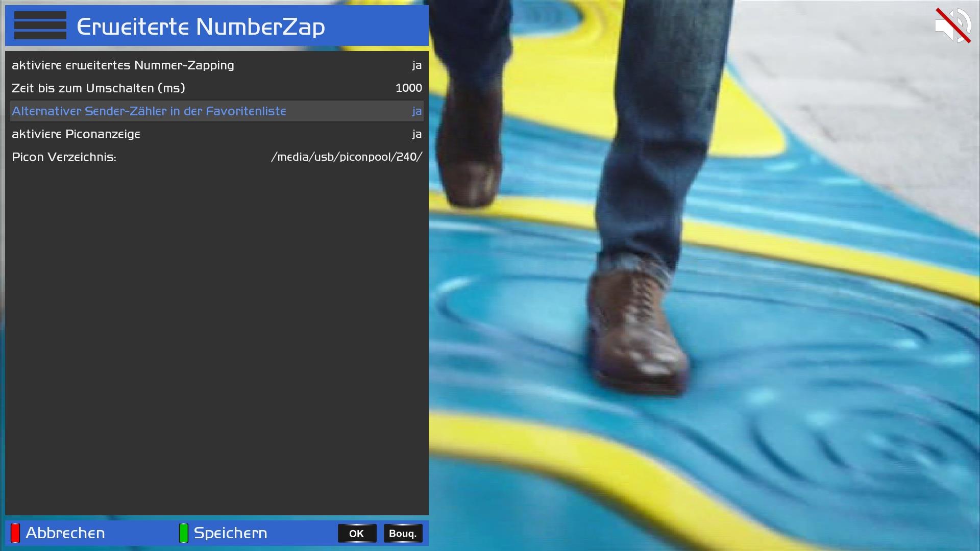Screen dimensions: 980x551
Task: Select 'aktiviere Piconanzeige' entry label
Action: [76, 134]
